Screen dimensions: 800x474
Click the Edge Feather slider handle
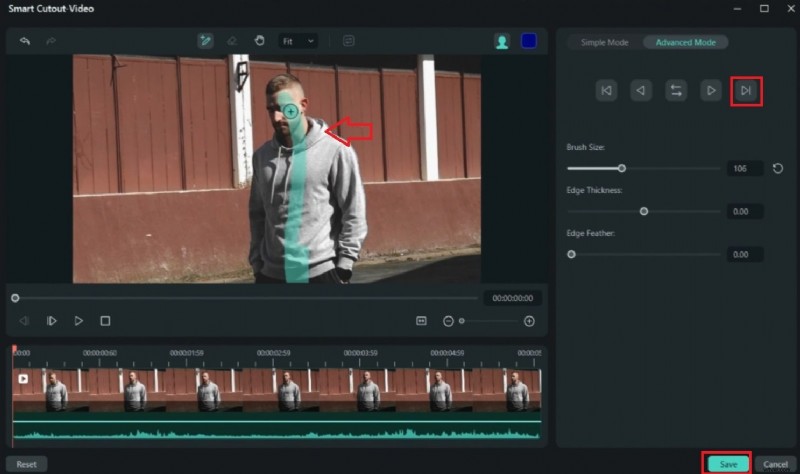point(571,254)
